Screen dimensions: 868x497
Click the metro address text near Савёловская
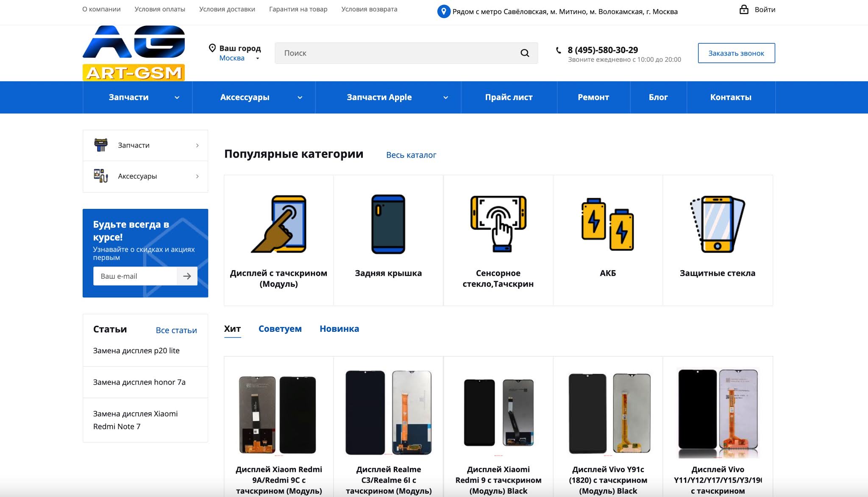pos(565,12)
